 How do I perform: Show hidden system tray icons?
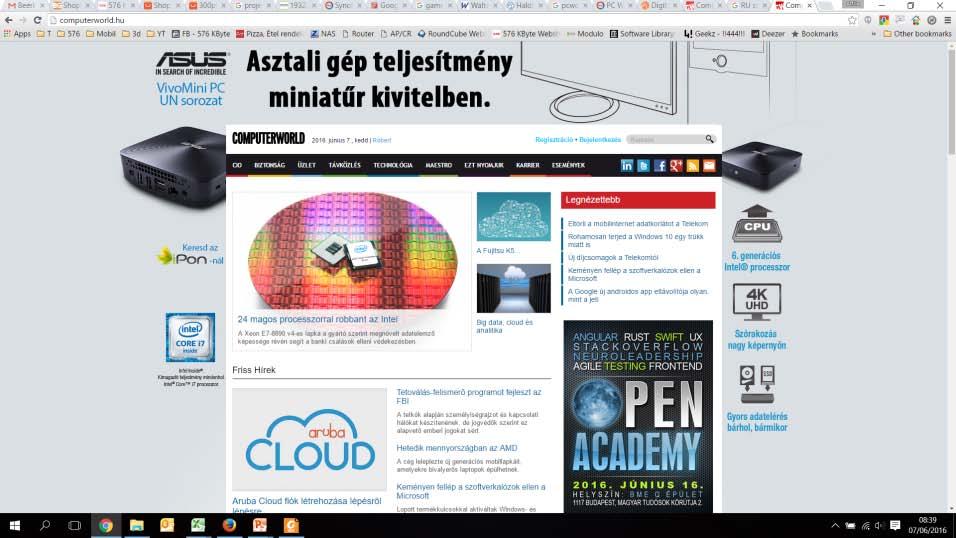835,525
